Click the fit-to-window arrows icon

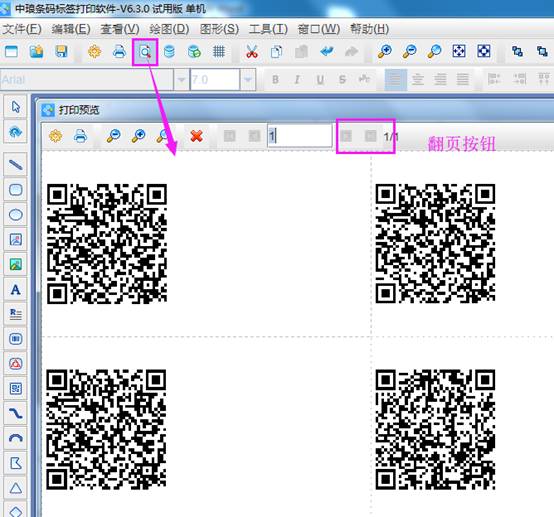coord(459,52)
